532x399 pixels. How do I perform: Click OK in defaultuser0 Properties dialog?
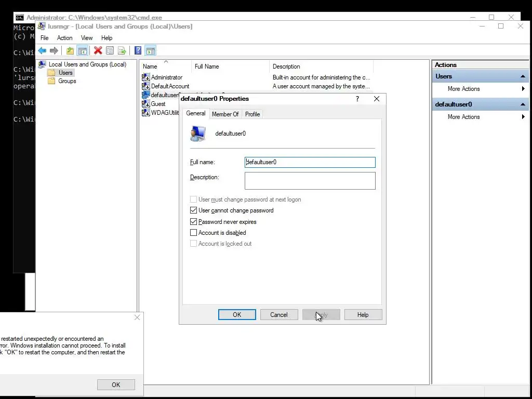[x=237, y=315]
